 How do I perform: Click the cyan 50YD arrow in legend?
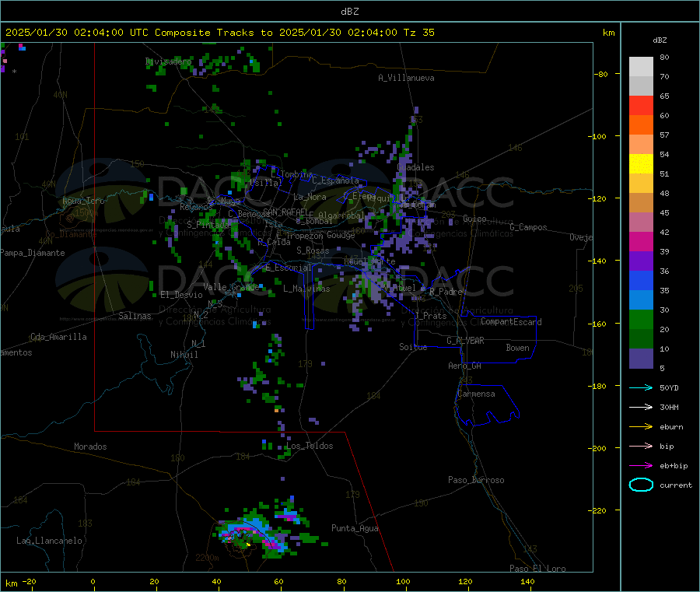[x=641, y=387]
